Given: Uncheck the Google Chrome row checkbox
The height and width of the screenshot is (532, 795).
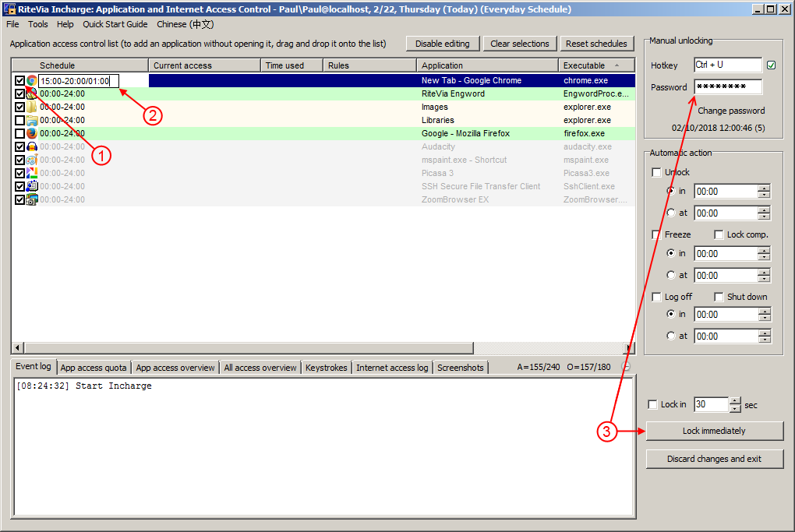Looking at the screenshot, I should click(x=19, y=80).
